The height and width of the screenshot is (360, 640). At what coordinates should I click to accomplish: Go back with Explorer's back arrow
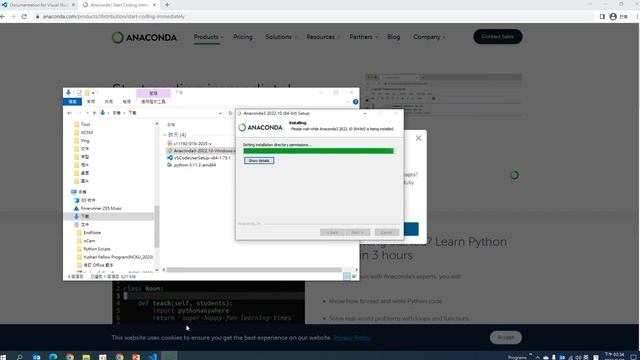point(69,113)
